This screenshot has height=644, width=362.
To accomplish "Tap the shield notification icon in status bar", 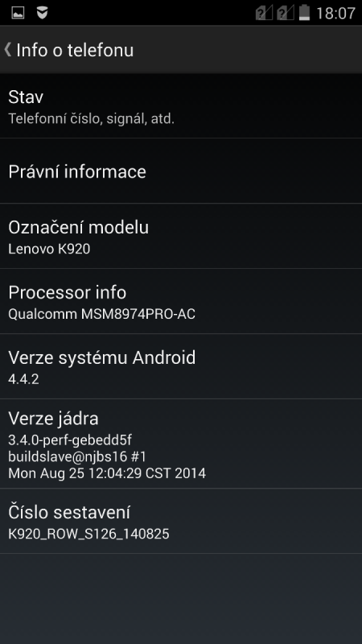I will pyautogui.click(x=42, y=13).
